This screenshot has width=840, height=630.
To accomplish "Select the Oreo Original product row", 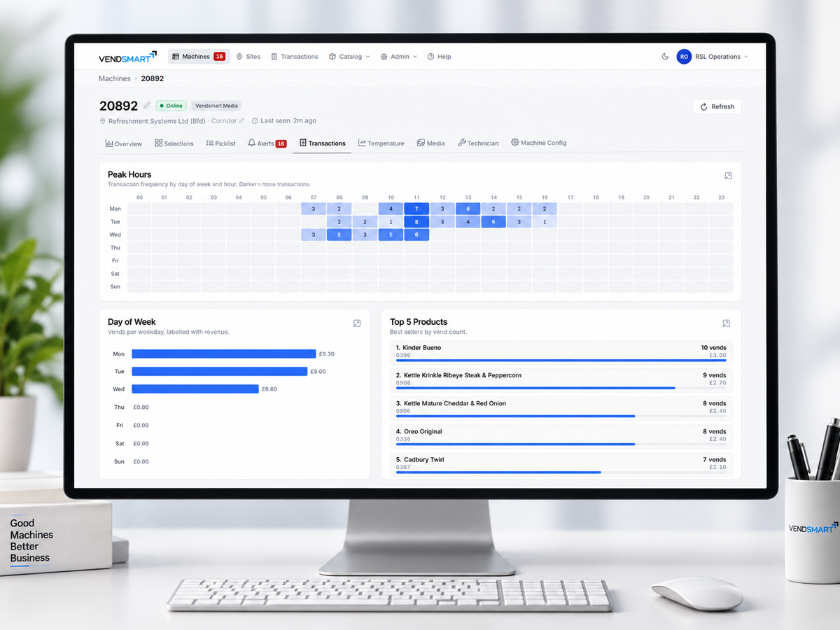I will click(x=561, y=435).
